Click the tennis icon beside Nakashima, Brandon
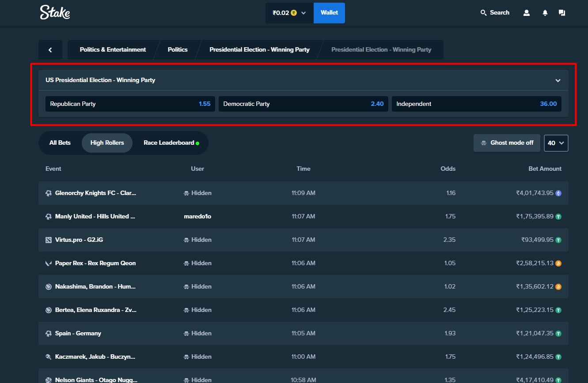 click(x=49, y=286)
